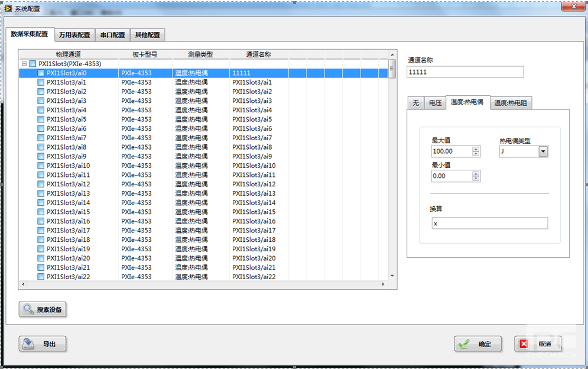Tick the PXI1Slot3(PXIe-4353) device checkbox
Viewport: 588px width, 369px height.
pos(33,64)
